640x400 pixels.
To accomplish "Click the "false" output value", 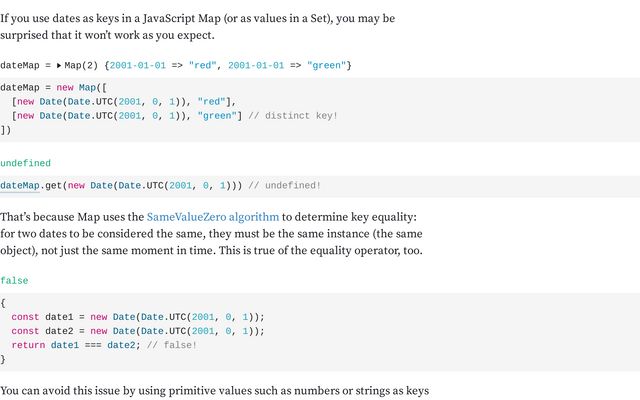I will pos(14,280).
